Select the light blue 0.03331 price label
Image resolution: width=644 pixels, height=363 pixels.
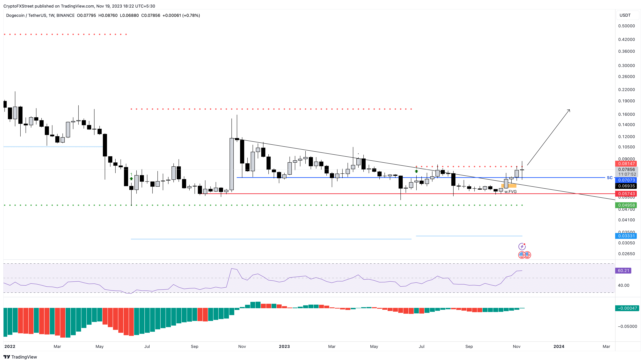626,236
